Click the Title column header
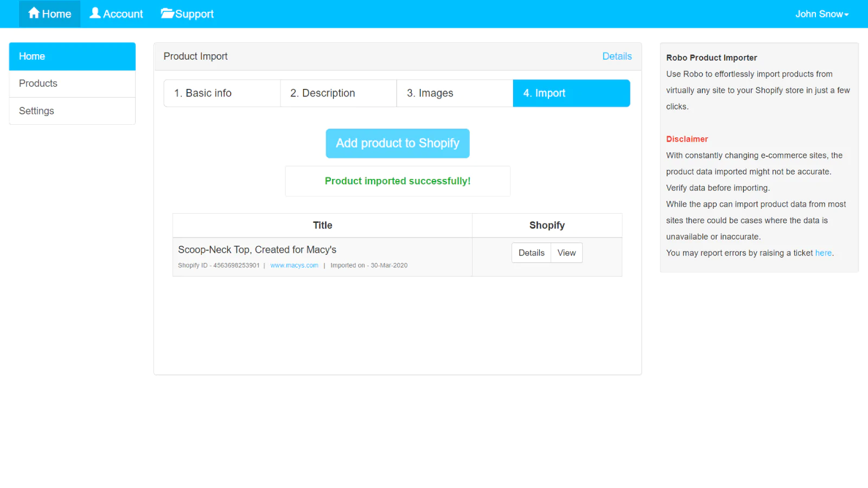The height and width of the screenshot is (488, 868). click(x=322, y=225)
